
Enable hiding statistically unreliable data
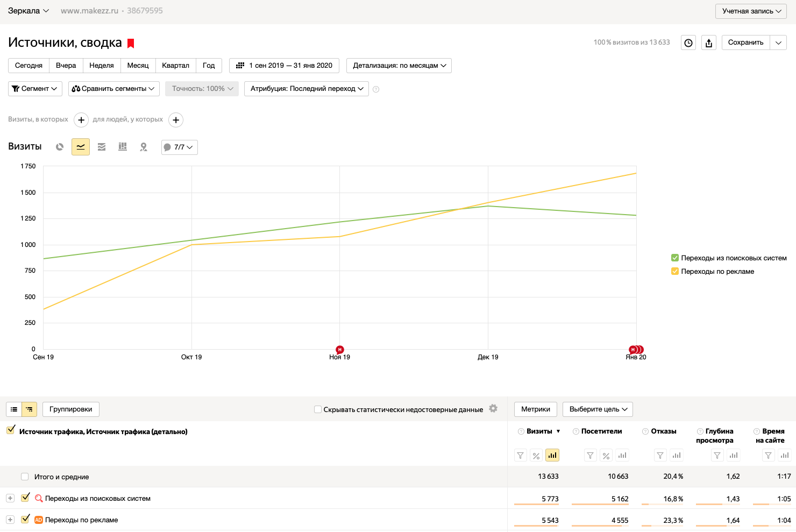click(x=318, y=409)
